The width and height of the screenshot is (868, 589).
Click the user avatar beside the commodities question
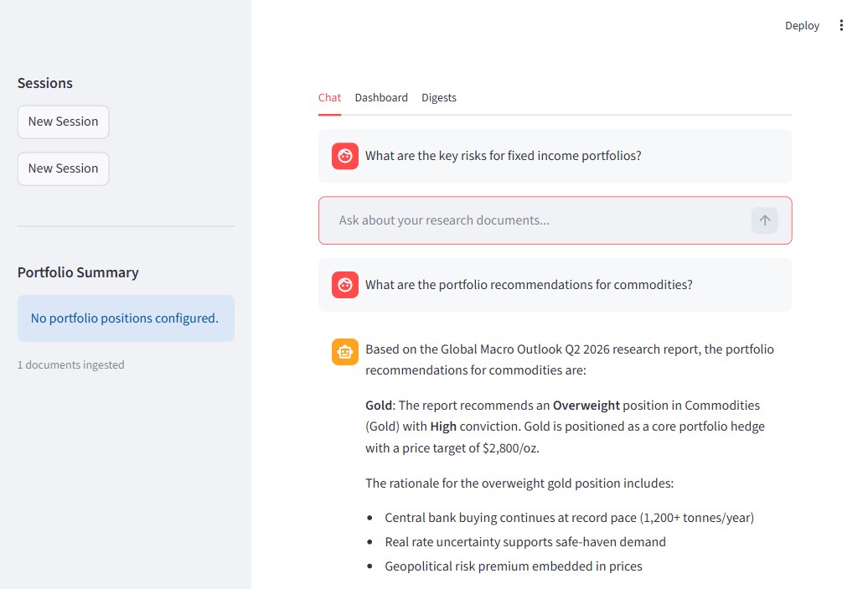(x=345, y=285)
